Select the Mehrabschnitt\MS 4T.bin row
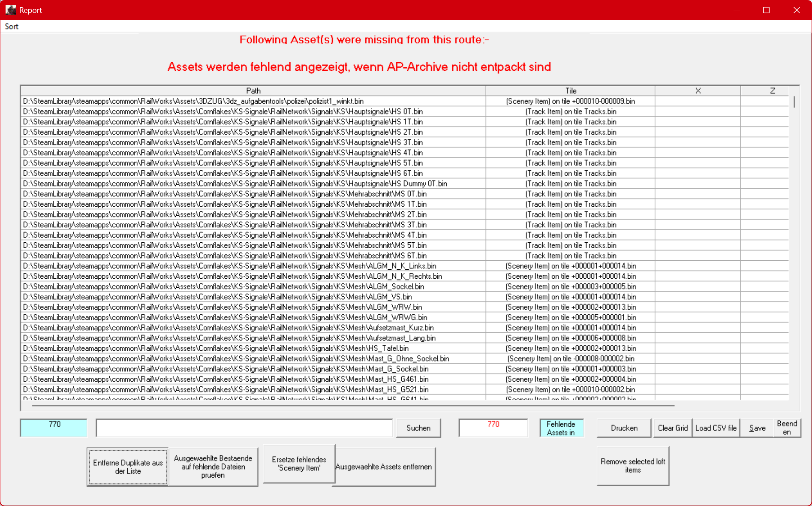 253,235
